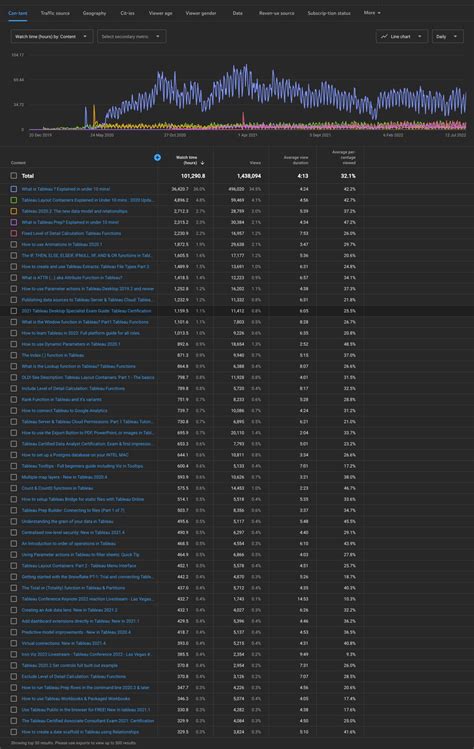The width and height of the screenshot is (474, 749).
Task: Open Include Level of Detail Calculation video link
Action: pos(73,388)
